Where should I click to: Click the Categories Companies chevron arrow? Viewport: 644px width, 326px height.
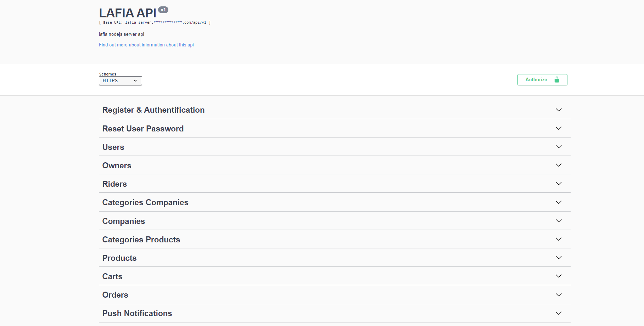[x=559, y=202]
